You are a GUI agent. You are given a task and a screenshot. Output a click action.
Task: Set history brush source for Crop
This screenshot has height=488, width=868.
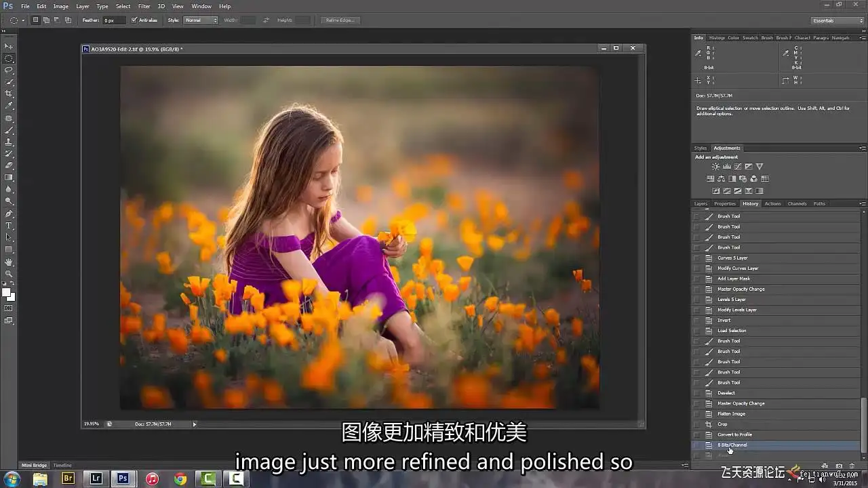pos(696,424)
